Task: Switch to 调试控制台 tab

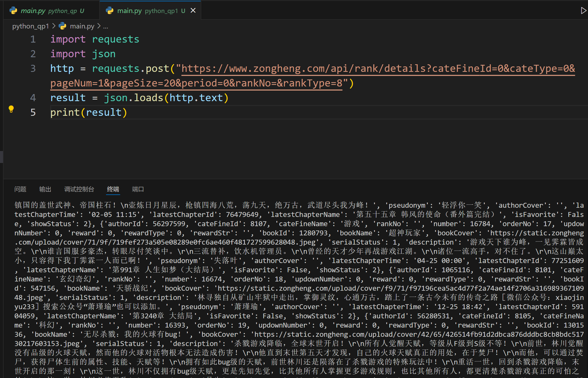Action: coord(79,189)
